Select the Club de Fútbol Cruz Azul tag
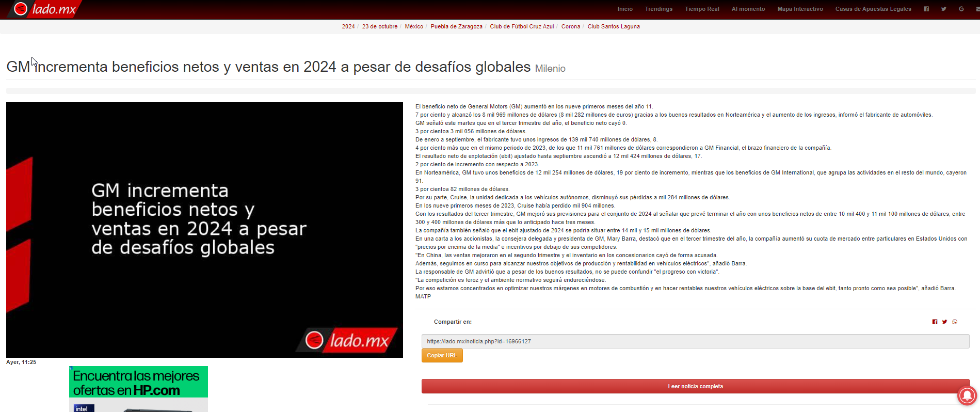980x412 pixels. [x=522, y=26]
